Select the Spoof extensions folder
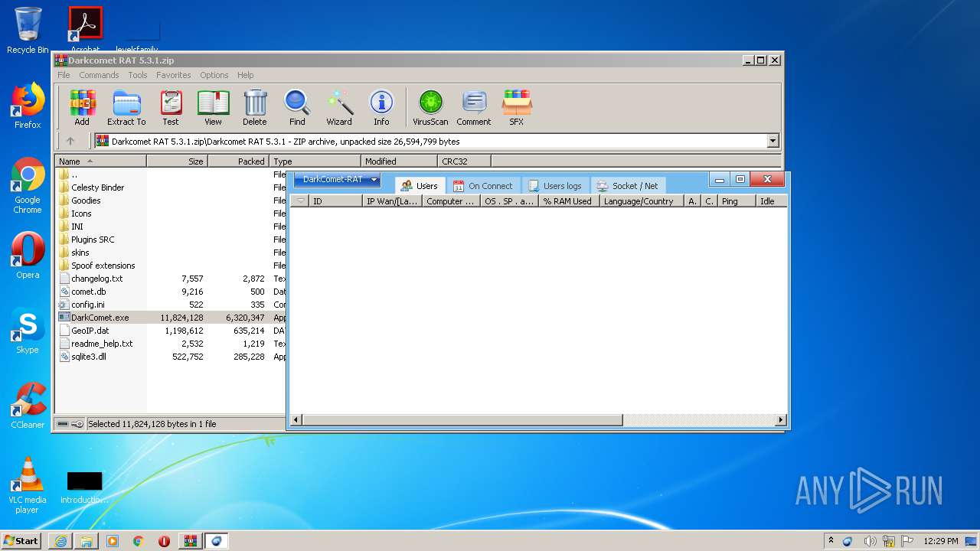 [x=103, y=266]
